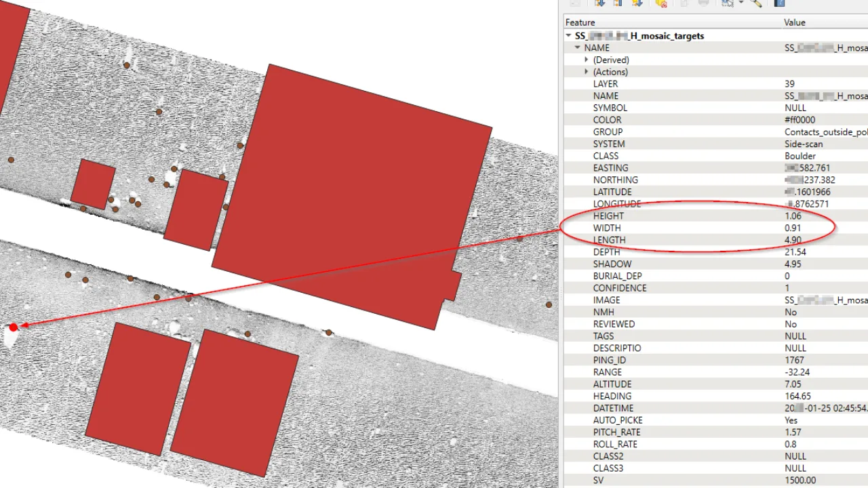Expand the (Actions) group
The image size is (868, 488).
(x=587, y=72)
